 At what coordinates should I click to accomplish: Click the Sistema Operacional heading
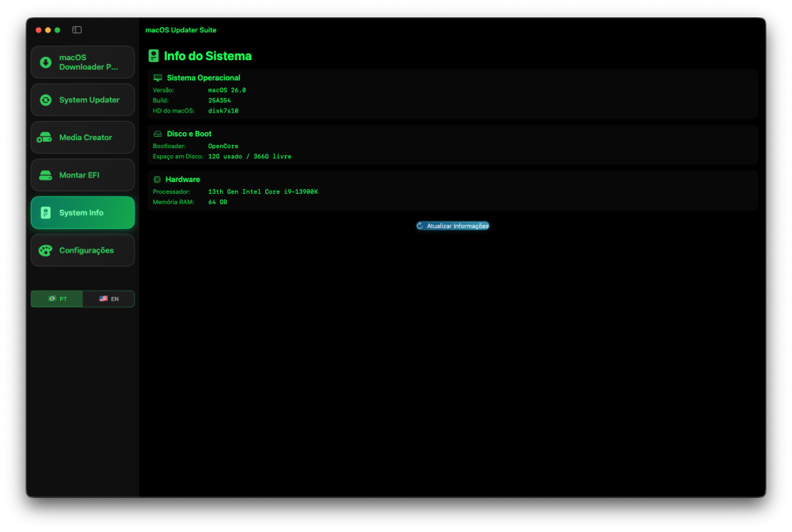(x=204, y=78)
